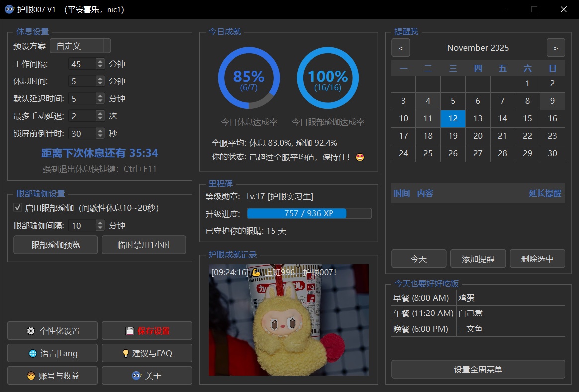This screenshot has width=579, height=392.
Task: Open the 眼部瑜伽预览 preview
Action: [55, 245]
